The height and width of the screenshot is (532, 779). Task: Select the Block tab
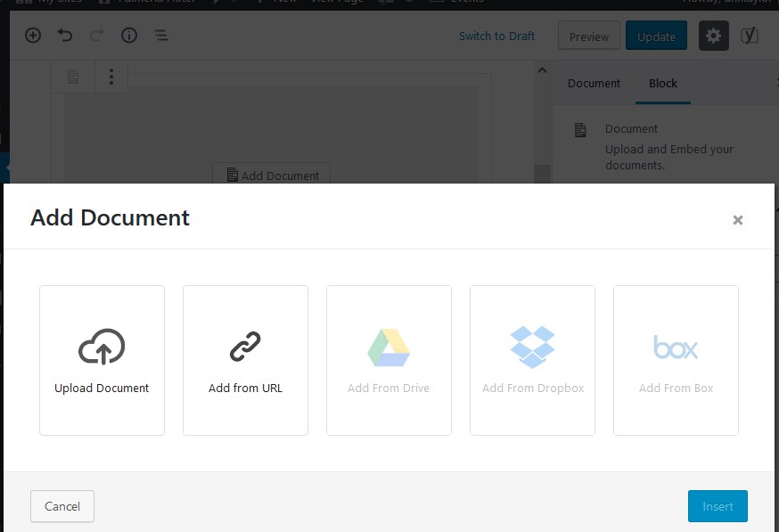pos(663,84)
